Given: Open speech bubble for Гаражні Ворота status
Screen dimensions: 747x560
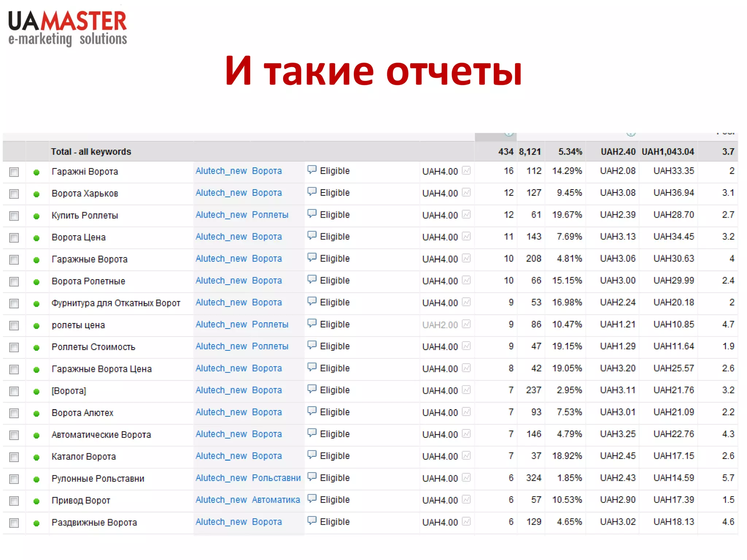Looking at the screenshot, I should 312,170.
